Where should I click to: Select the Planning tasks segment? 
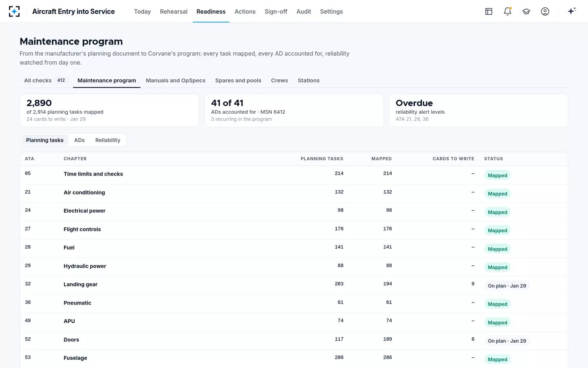[45, 140]
